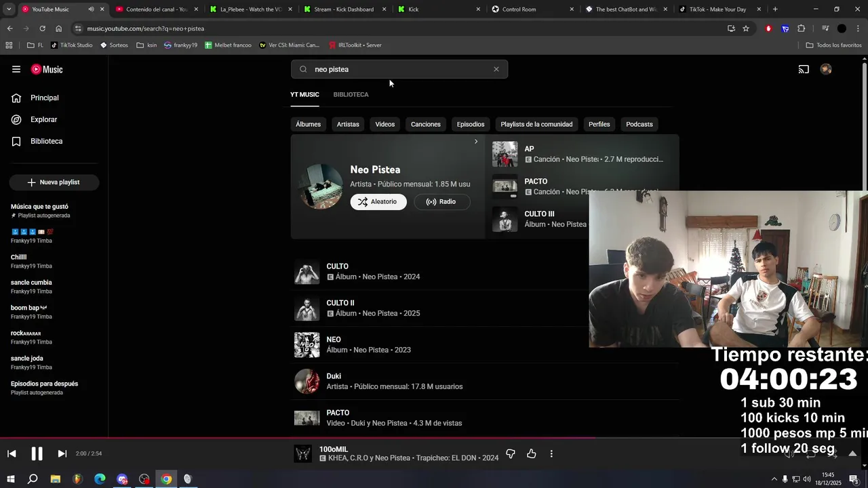Filter results by Perfiles
The image size is (868, 488).
[x=599, y=124]
